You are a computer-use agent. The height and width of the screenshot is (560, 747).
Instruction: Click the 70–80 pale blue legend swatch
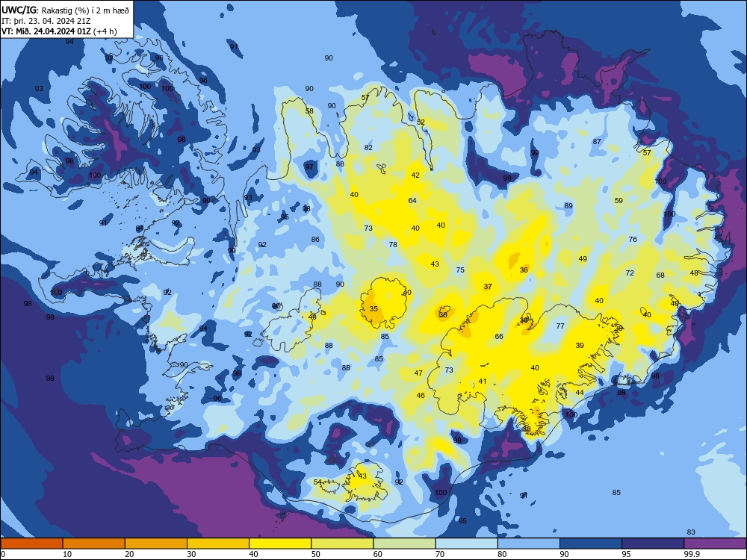point(466,544)
